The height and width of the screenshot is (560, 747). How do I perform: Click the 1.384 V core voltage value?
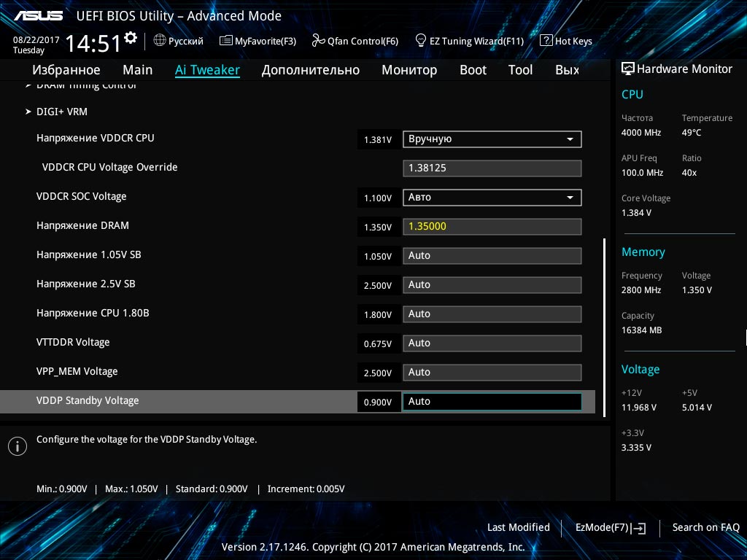(636, 213)
